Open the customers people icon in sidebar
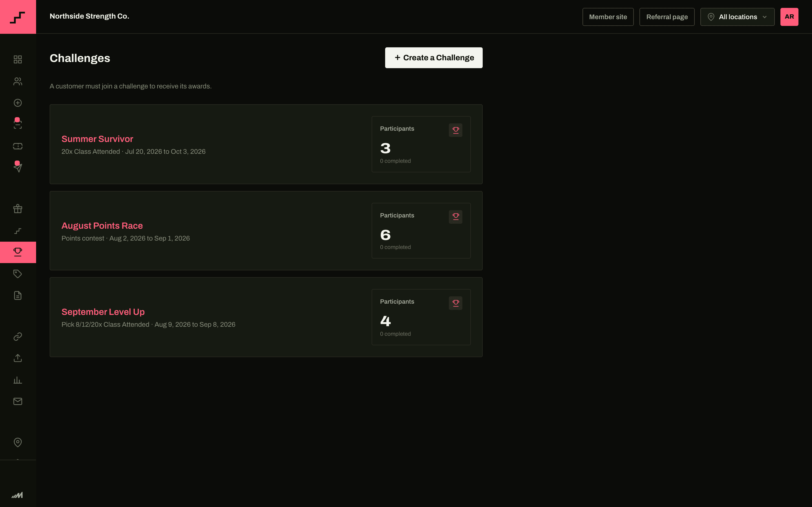 (x=18, y=81)
